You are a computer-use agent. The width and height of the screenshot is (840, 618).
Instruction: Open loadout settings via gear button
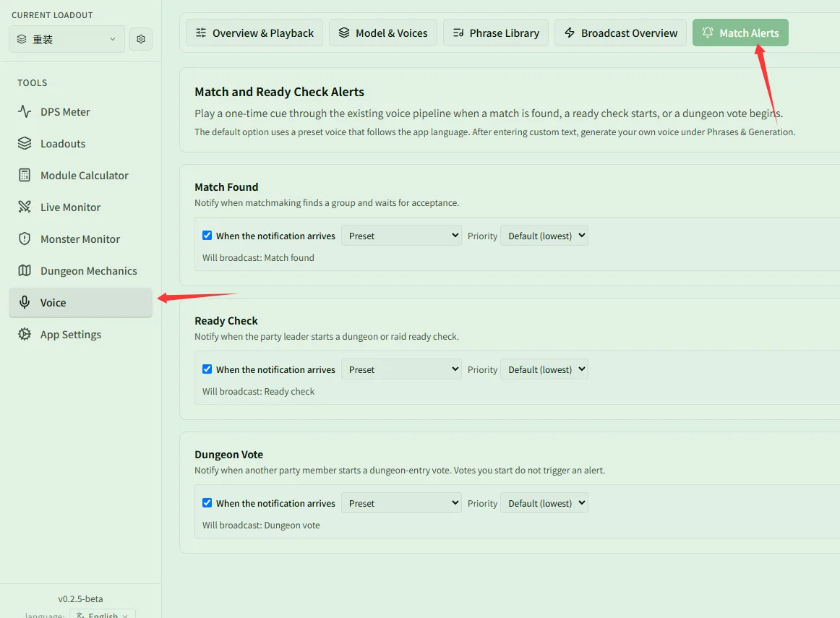pos(141,39)
